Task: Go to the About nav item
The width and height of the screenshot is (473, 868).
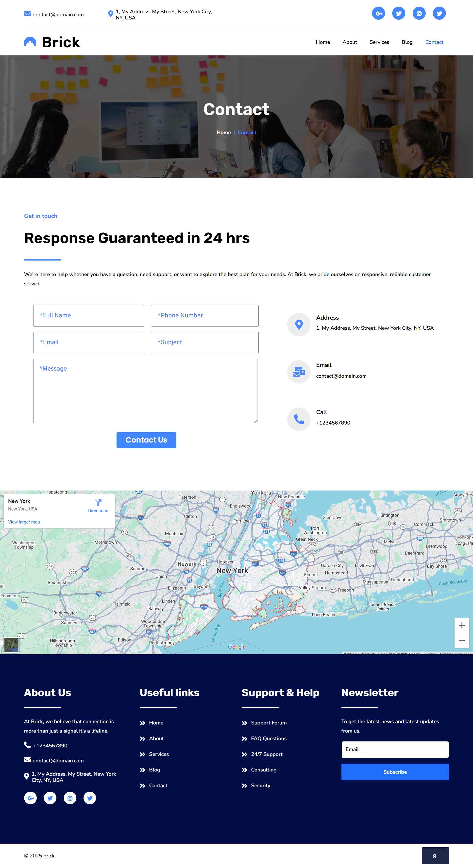Action: click(350, 42)
